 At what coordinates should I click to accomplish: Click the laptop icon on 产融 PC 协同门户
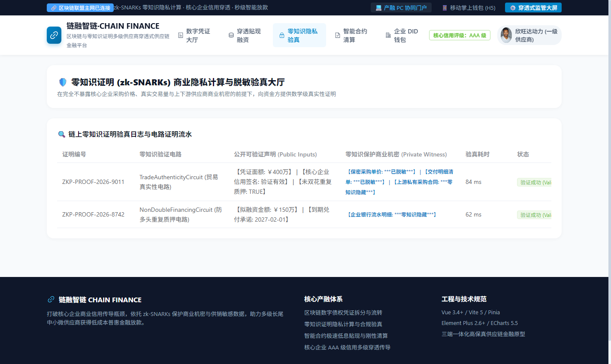tap(378, 8)
